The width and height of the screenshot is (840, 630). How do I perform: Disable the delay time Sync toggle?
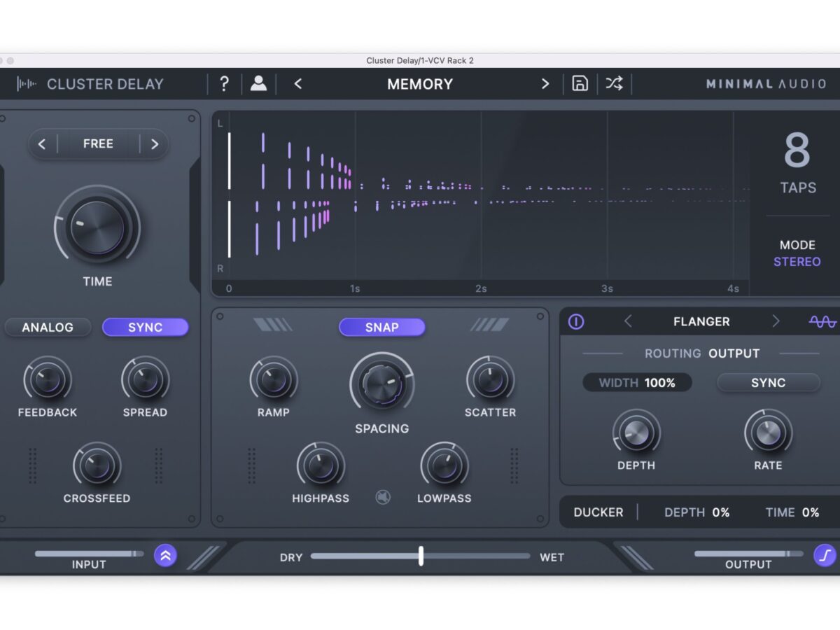(x=146, y=328)
